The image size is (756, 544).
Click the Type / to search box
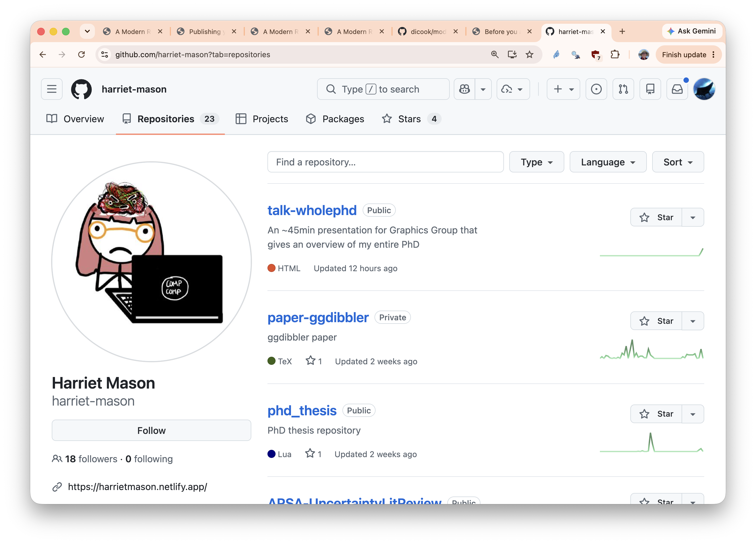[x=383, y=89]
